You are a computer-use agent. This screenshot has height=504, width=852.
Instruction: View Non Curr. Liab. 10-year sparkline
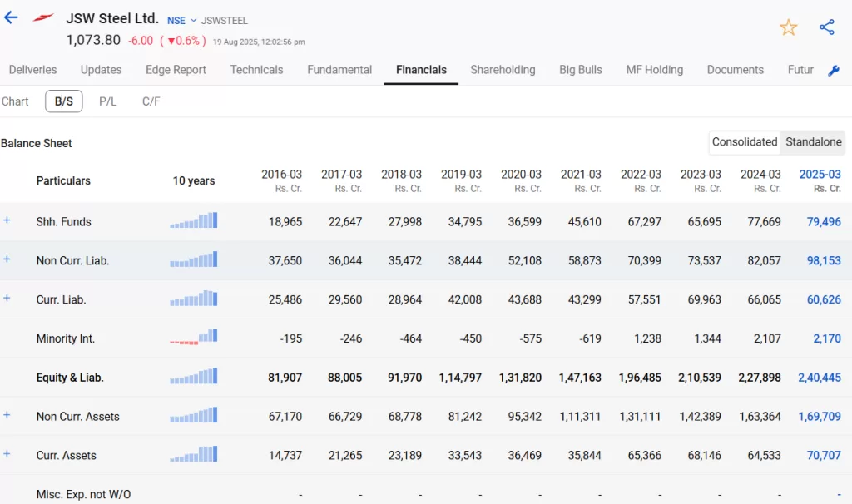pos(193,259)
